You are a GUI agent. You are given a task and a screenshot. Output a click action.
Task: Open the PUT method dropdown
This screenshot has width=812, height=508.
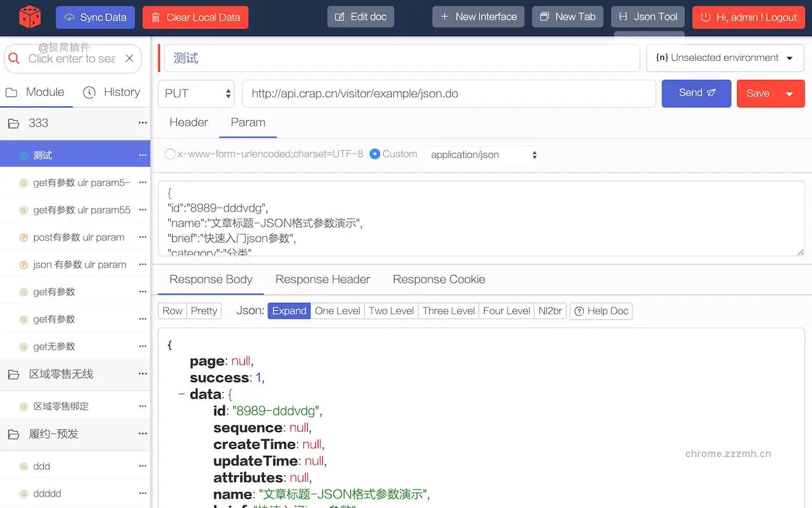pyautogui.click(x=196, y=93)
